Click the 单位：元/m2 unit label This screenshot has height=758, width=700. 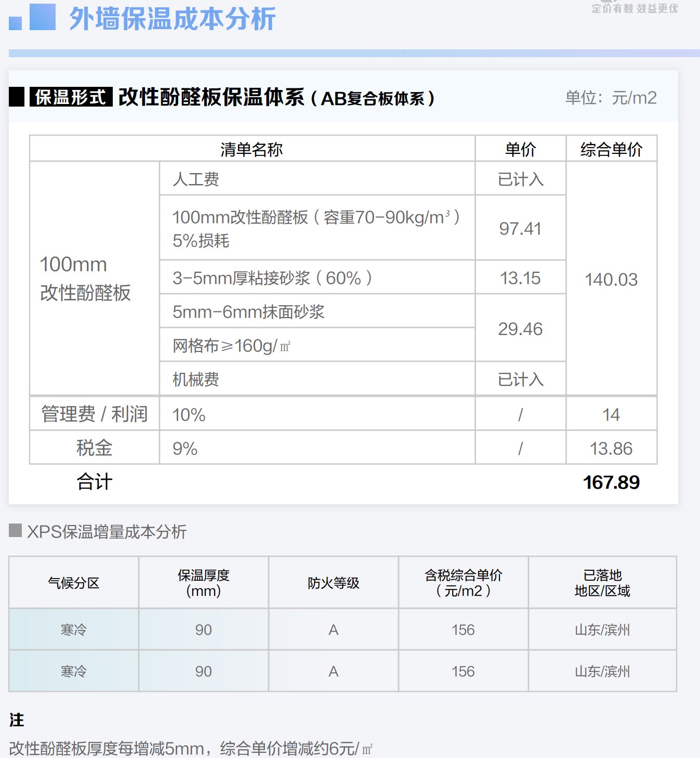611,98
